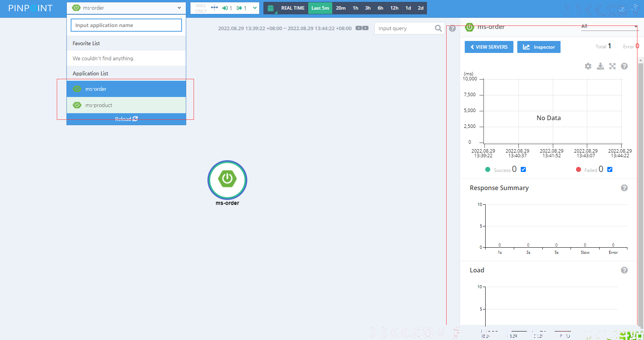Select Last 5m time range
The image size is (644, 340).
(x=320, y=8)
